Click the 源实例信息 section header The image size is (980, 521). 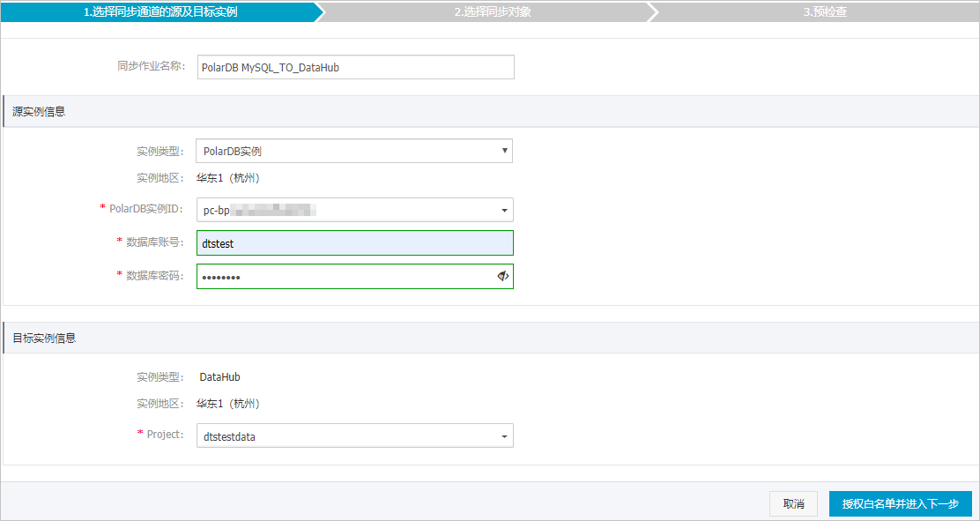(491, 112)
